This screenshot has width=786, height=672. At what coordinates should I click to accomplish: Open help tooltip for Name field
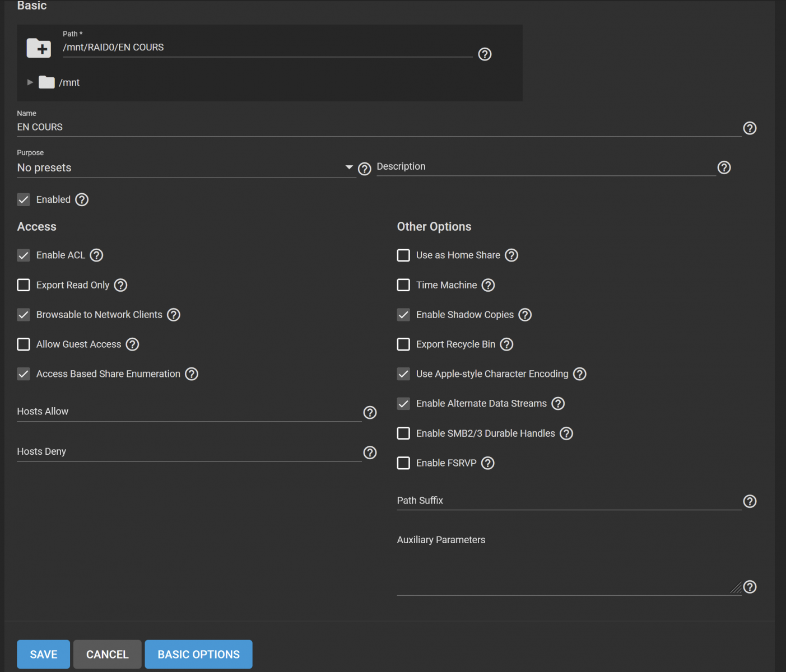tap(750, 128)
